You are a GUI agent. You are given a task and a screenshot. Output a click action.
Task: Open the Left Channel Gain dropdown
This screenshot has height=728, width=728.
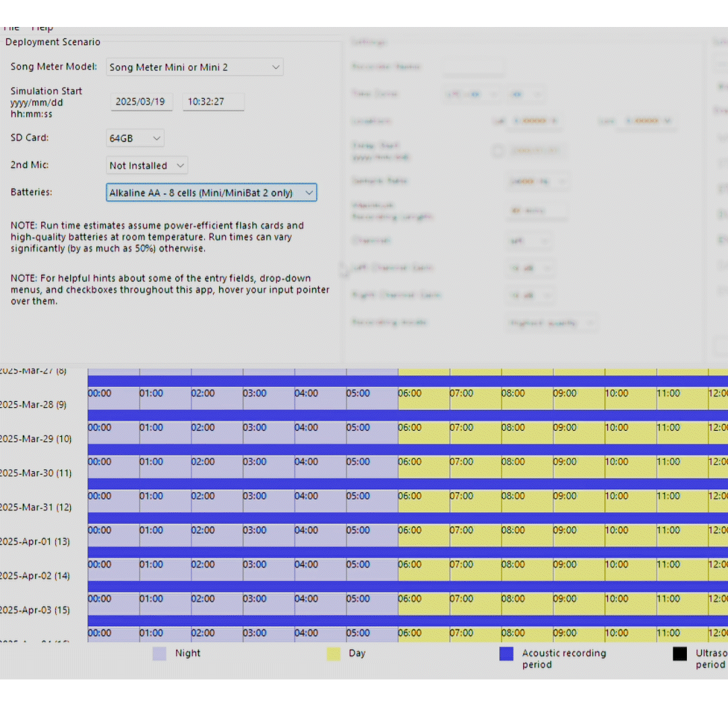[530, 268]
